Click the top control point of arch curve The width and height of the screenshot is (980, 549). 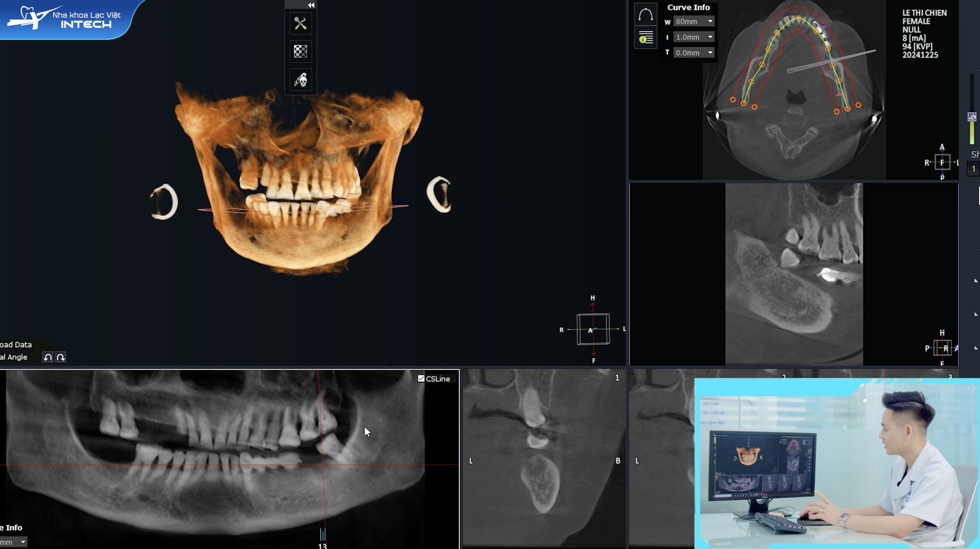tap(799, 17)
